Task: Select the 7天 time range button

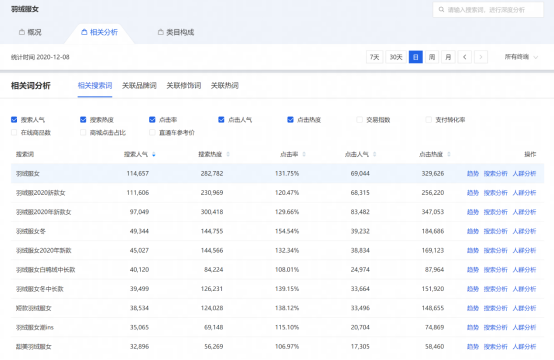Action: (375, 57)
